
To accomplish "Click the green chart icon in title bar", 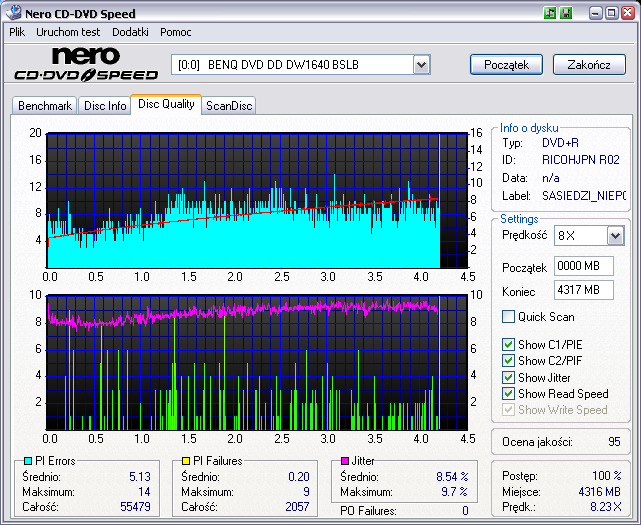I will coord(550,13).
